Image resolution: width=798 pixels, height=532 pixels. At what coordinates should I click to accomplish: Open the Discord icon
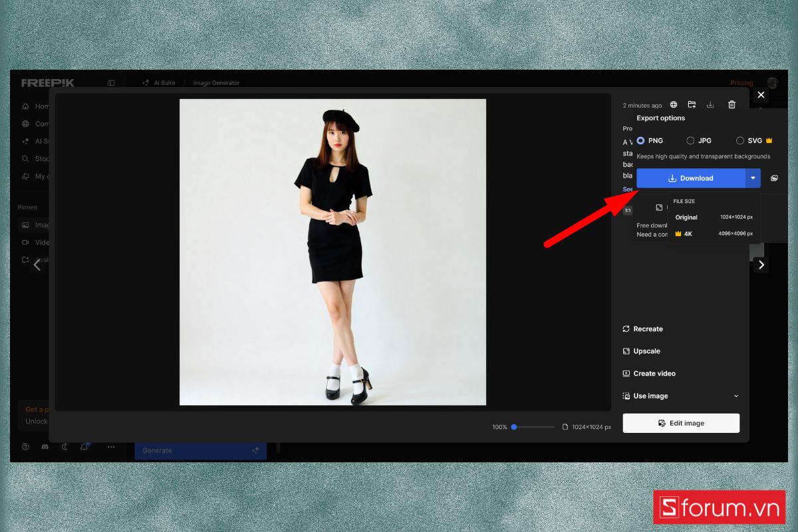45,447
